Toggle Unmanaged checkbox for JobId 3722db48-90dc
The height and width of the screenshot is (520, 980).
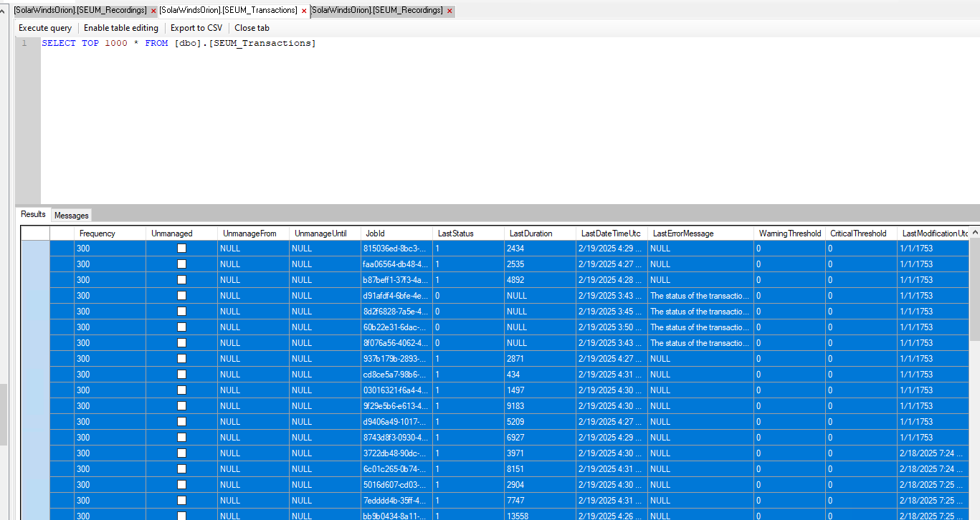coord(181,453)
